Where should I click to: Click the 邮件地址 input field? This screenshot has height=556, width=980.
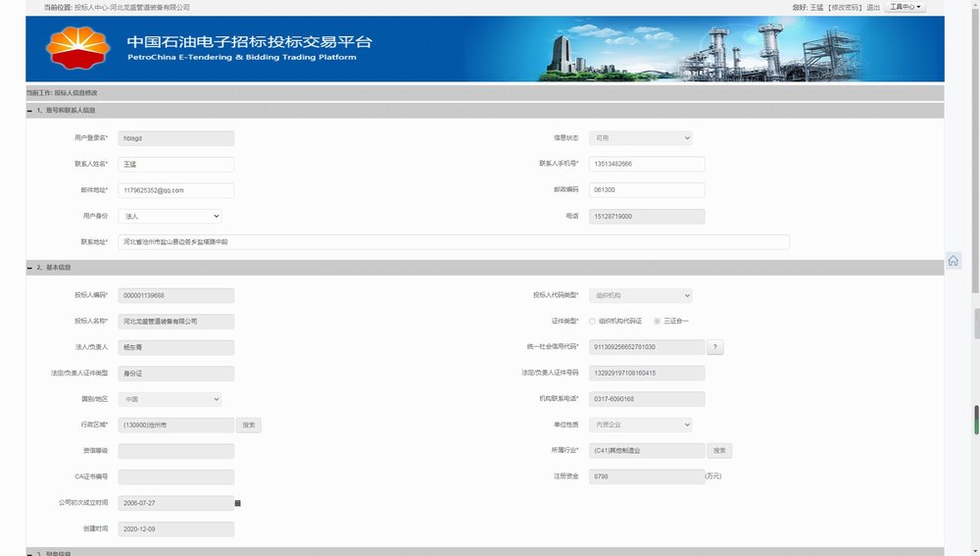(175, 191)
